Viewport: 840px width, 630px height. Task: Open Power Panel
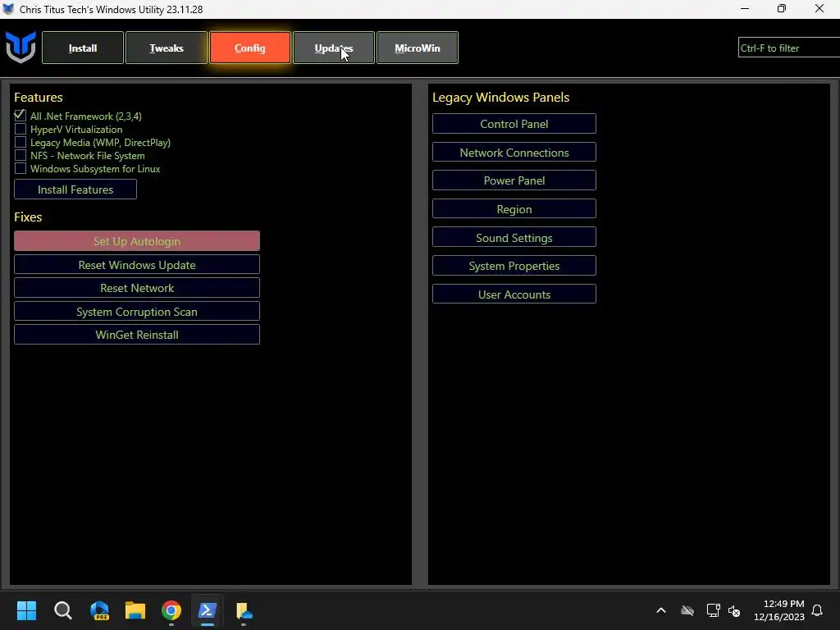tap(514, 180)
